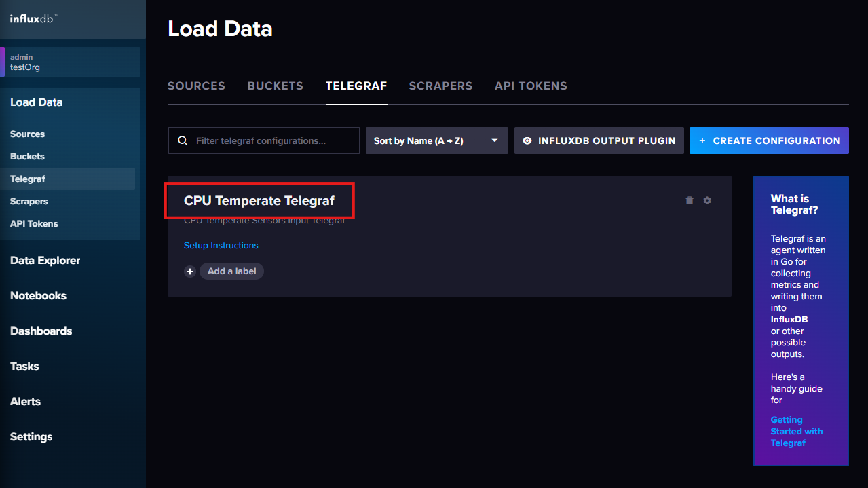Click the Create Configuration button
The image size is (868, 488).
pyautogui.click(x=769, y=140)
